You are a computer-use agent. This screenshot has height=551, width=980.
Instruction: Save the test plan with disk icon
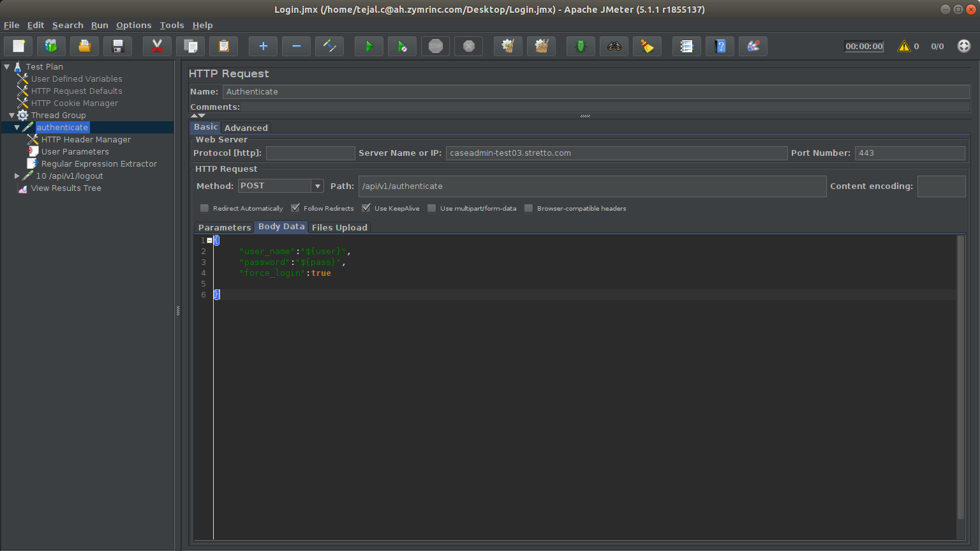tap(117, 46)
